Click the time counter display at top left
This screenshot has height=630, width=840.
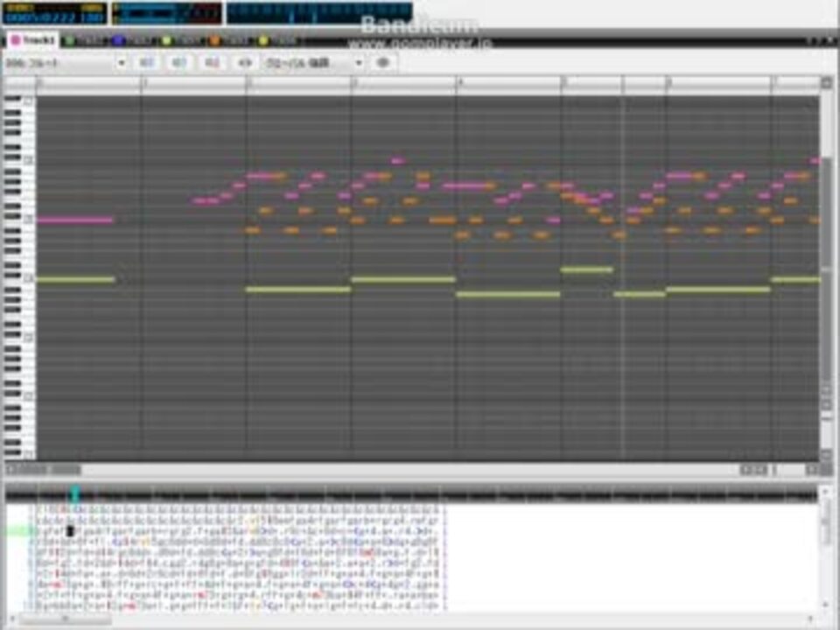[54, 13]
